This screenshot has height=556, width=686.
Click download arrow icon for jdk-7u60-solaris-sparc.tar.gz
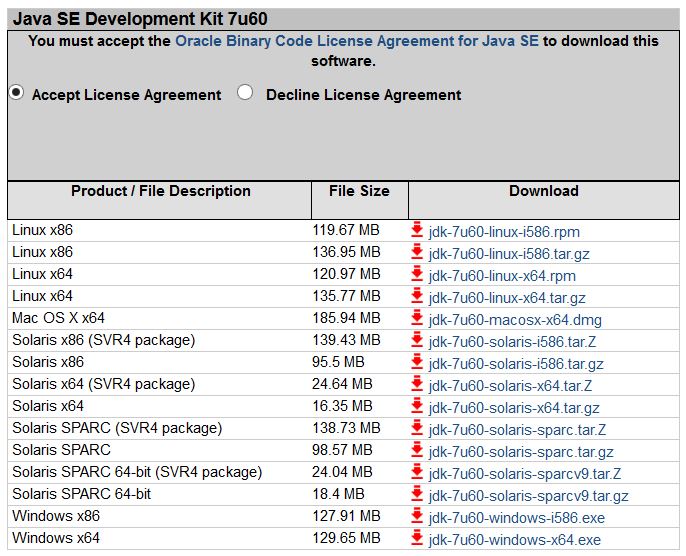pos(417,450)
